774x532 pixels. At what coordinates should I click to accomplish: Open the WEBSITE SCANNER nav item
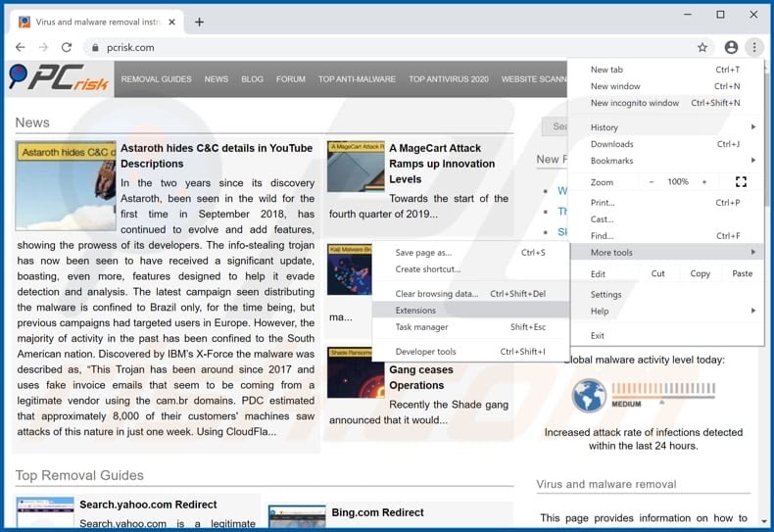click(x=534, y=79)
